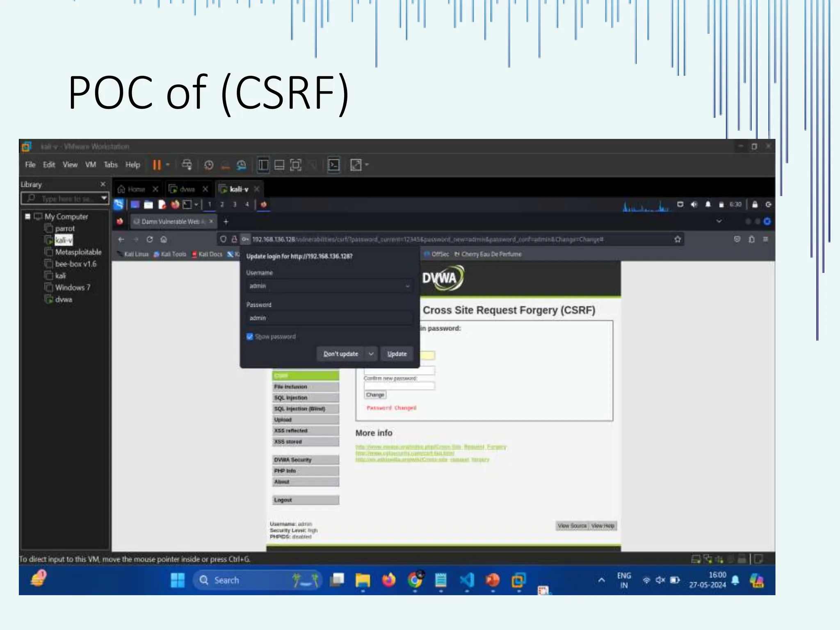
Task: Click the Password field in login prompt
Action: [x=329, y=318]
